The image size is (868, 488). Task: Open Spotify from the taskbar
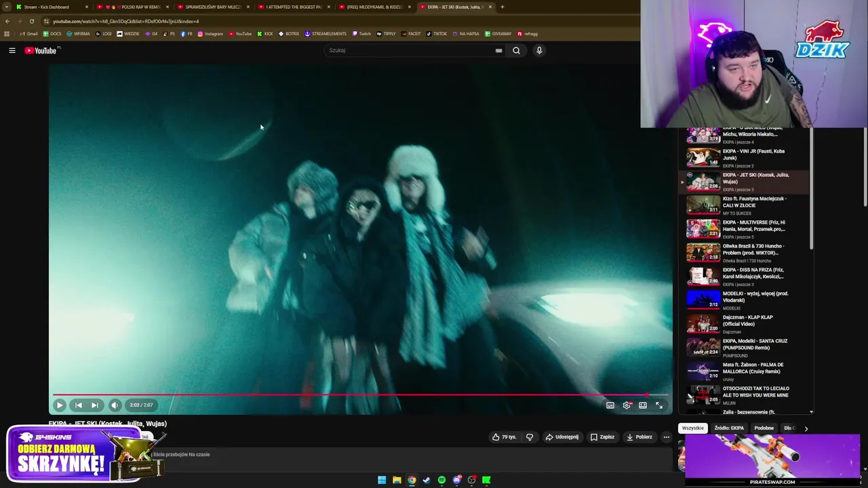441,480
